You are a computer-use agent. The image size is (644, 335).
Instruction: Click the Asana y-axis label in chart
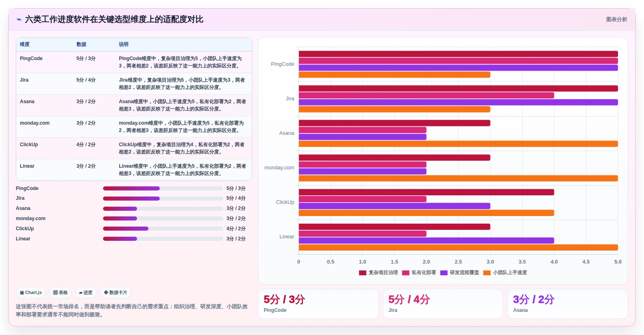(x=287, y=133)
